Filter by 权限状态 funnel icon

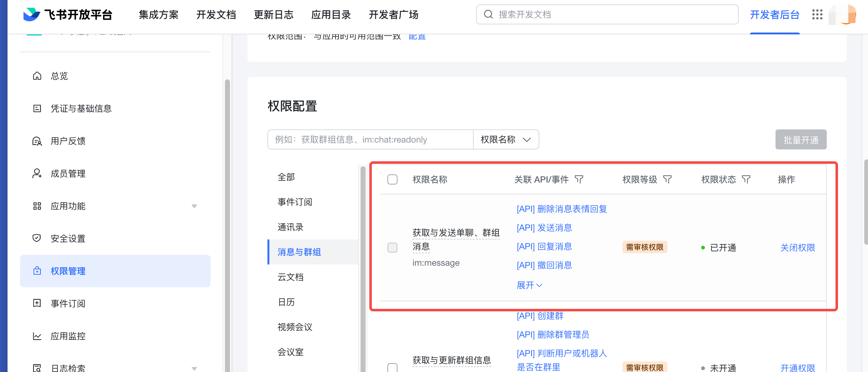pyautogui.click(x=746, y=179)
